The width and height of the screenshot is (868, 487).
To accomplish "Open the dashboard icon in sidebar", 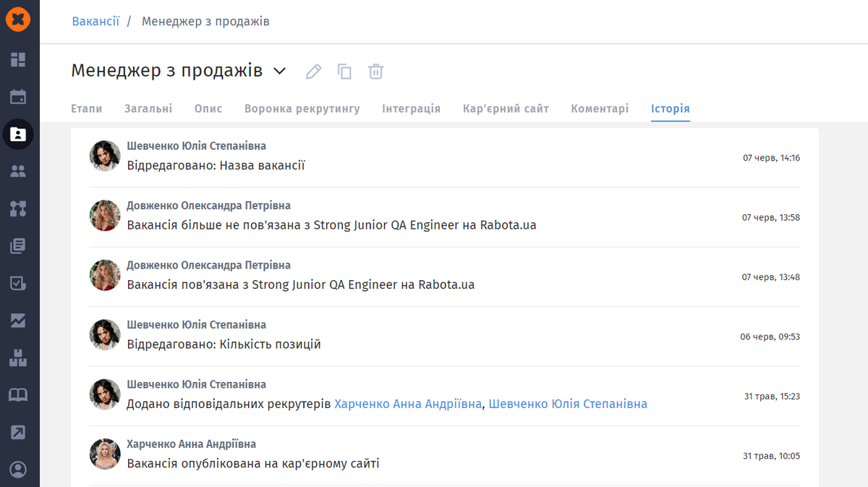I will pos(18,59).
